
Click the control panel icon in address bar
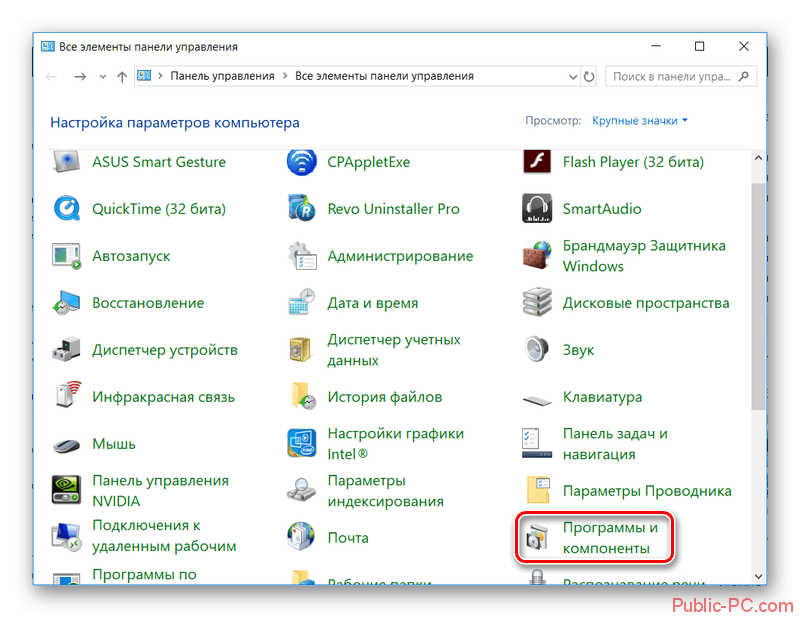click(144, 76)
